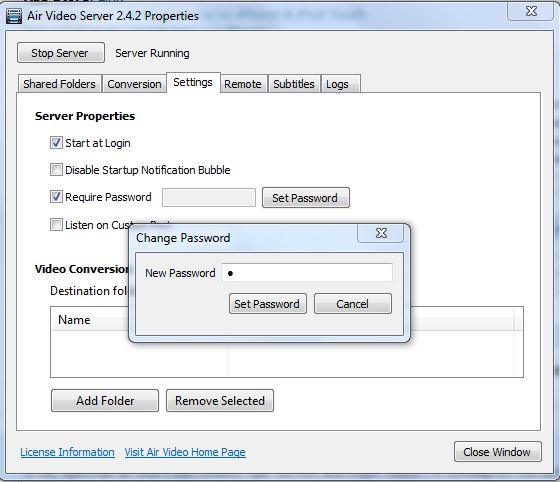Open the Subtitles tab
Screen dimensions: 560x482
pos(294,84)
